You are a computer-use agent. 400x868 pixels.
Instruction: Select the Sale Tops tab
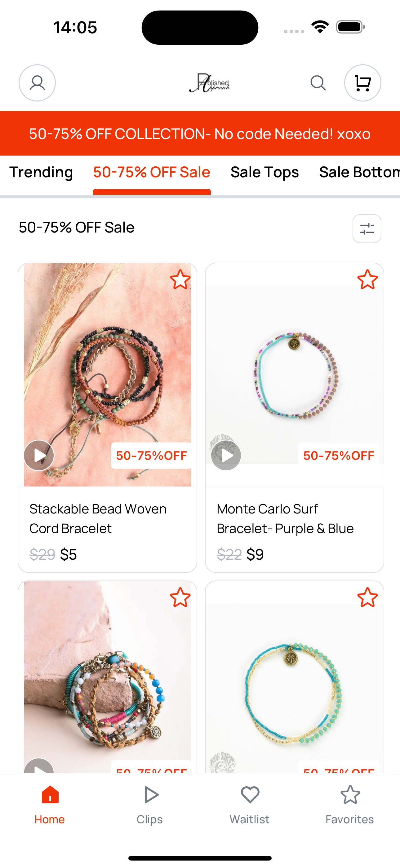click(264, 172)
